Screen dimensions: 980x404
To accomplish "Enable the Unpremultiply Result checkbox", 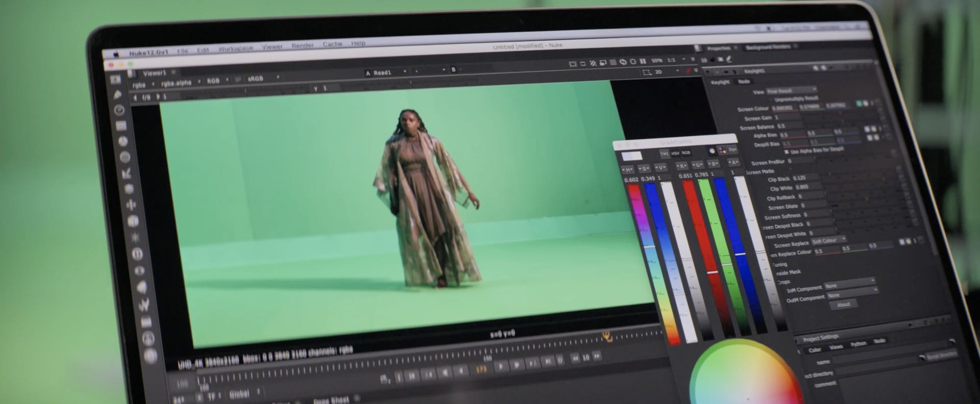I will (771, 100).
